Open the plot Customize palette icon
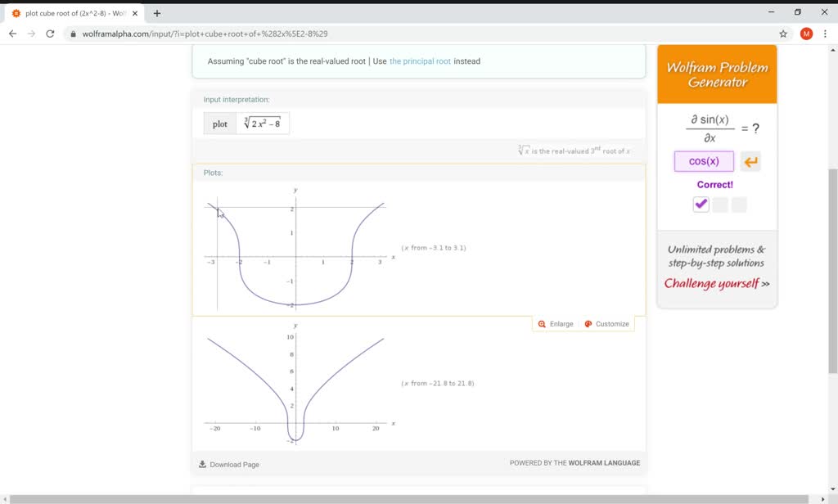The width and height of the screenshot is (838, 504). tap(588, 323)
